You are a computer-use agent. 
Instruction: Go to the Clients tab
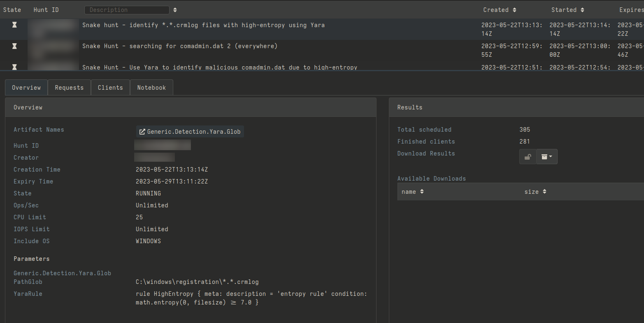[x=110, y=88]
